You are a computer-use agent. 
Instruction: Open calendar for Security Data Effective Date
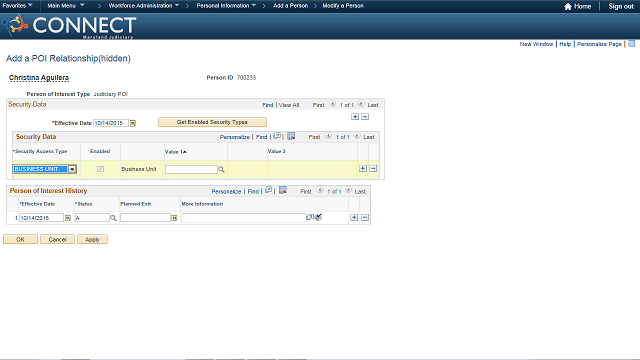(133, 123)
